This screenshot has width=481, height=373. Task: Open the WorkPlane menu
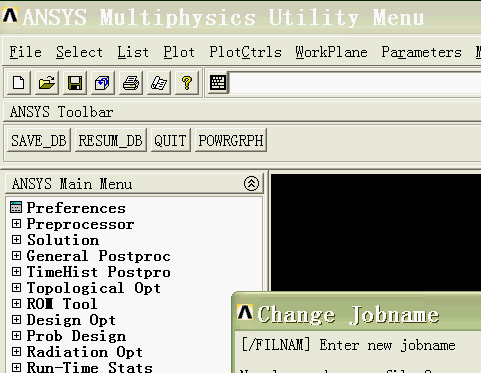coord(331,52)
